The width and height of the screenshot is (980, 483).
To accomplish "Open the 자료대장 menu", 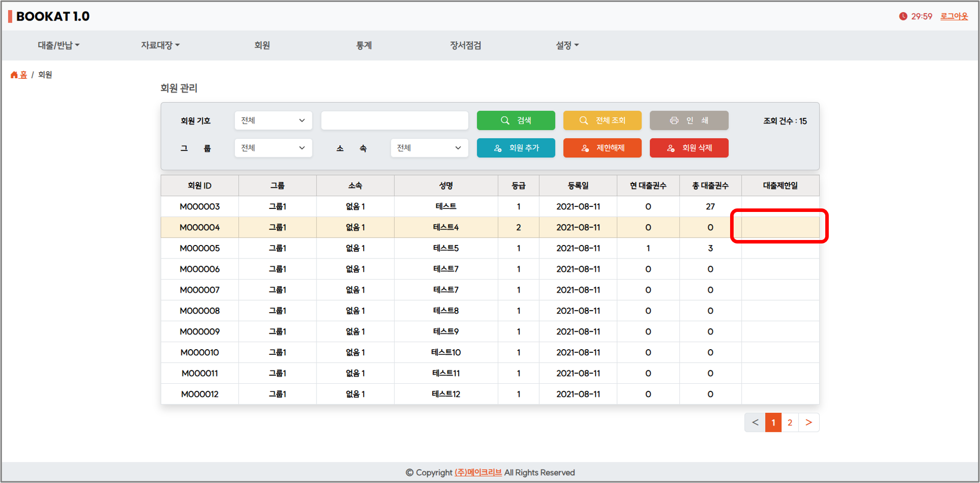I will (160, 46).
